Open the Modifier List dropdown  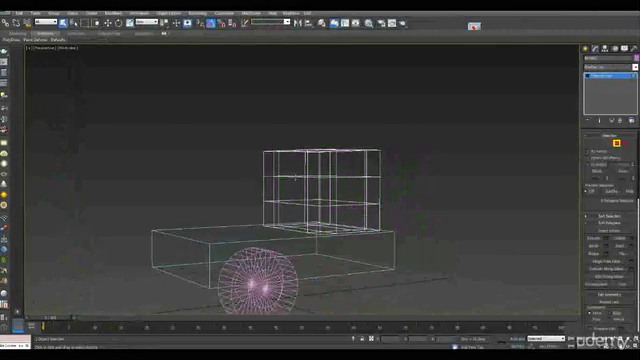pyautogui.click(x=610, y=67)
